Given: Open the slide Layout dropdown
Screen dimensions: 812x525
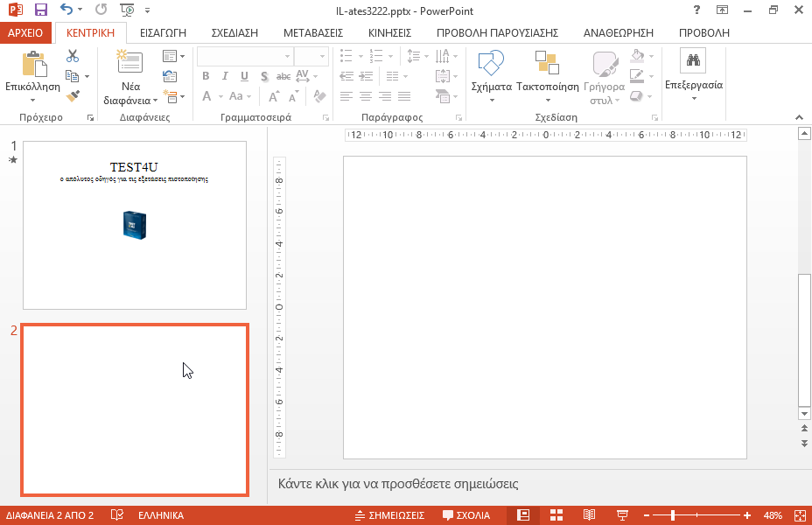Looking at the screenshot, I should point(173,56).
